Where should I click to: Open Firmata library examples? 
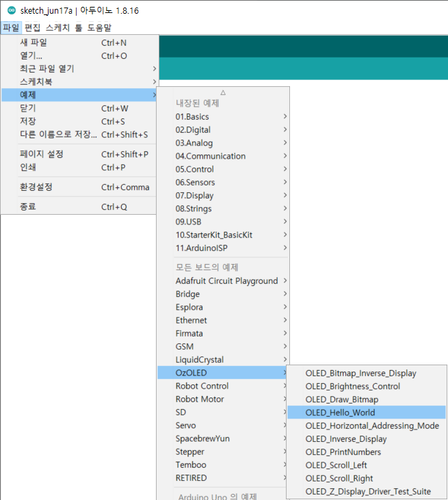(x=223, y=333)
